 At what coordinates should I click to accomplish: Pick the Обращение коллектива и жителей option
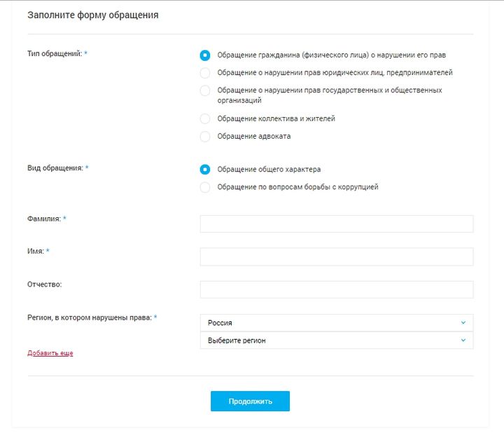205,118
